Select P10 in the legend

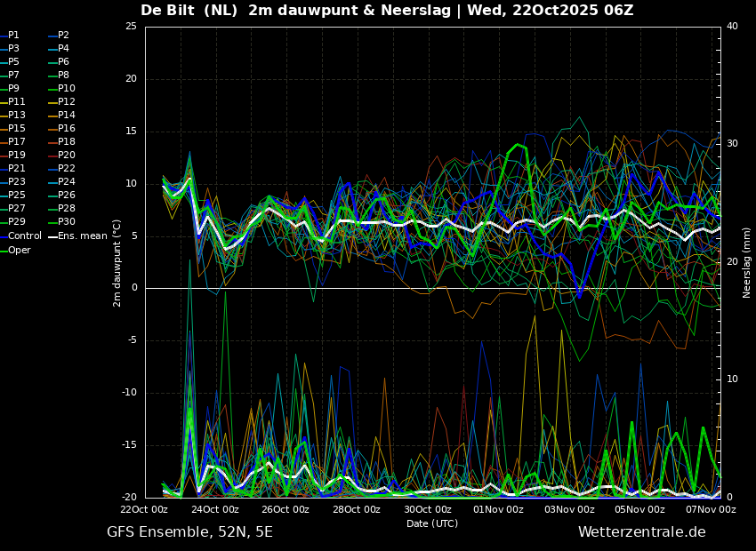[66, 89]
